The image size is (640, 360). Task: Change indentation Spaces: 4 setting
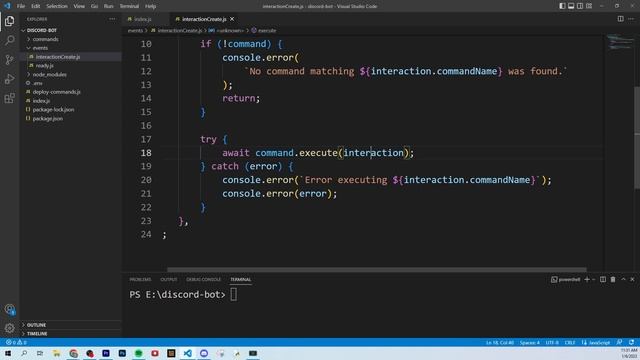[x=529, y=342]
